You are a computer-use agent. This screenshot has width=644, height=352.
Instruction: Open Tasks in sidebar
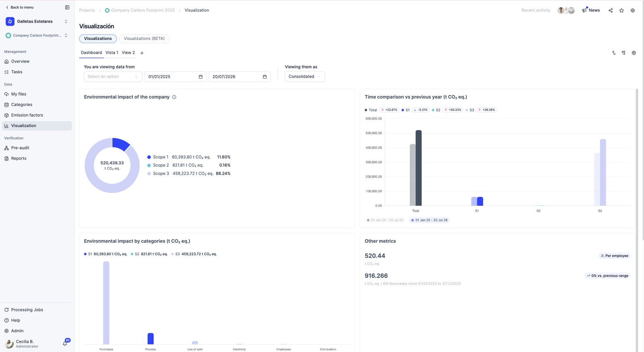pos(37,72)
